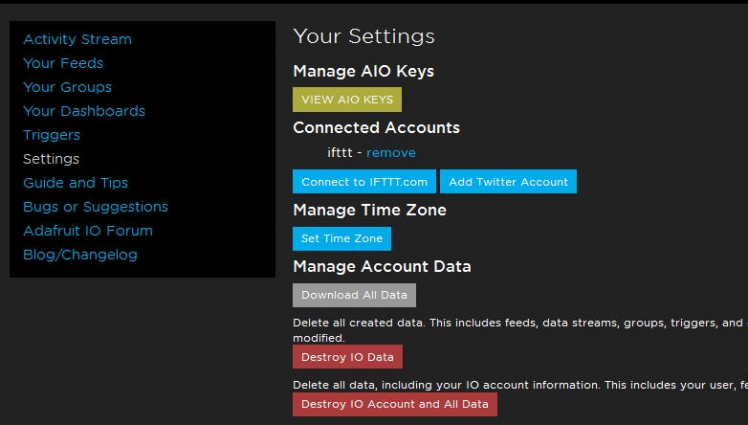Remove the connected ifttt account
Viewport: 748px width, 425px height.
[391, 153]
